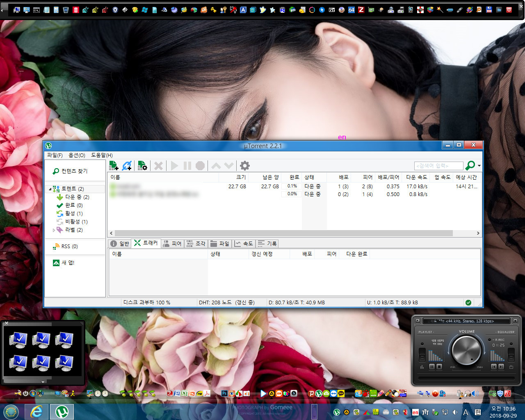Screen dimensions: 525x420
Task: Click the green network status check icon
Action: pyautogui.click(x=468, y=303)
